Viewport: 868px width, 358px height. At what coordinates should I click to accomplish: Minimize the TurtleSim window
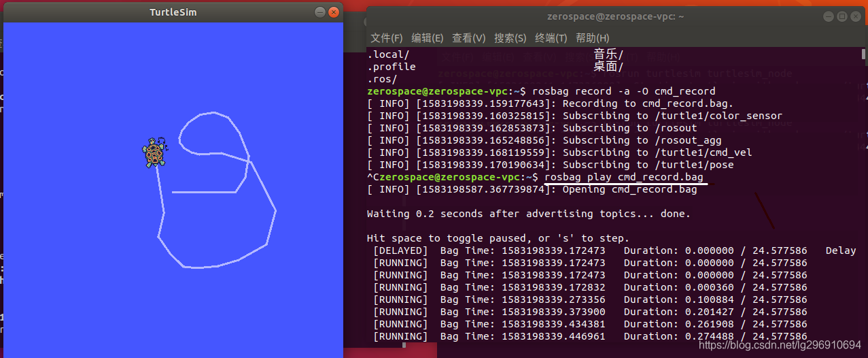pos(320,12)
